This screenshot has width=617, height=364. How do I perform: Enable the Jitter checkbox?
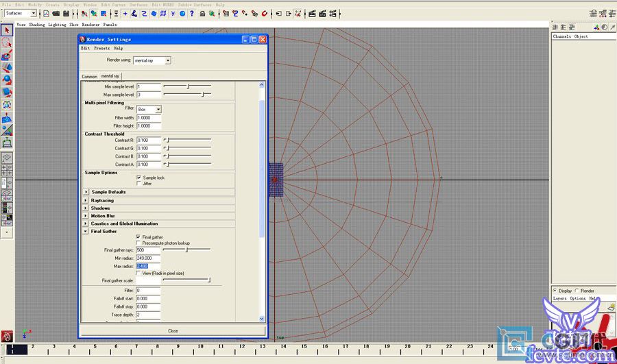[138, 184]
